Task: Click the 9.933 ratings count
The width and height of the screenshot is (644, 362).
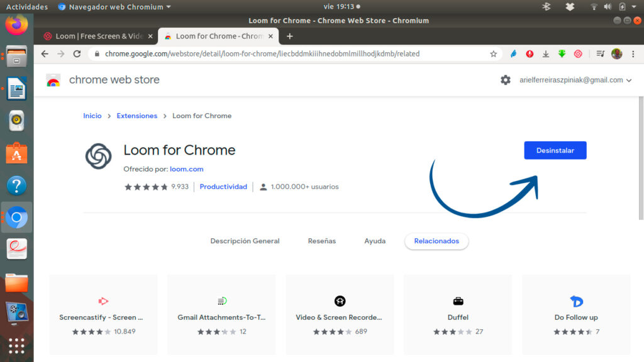Action: coord(180,187)
